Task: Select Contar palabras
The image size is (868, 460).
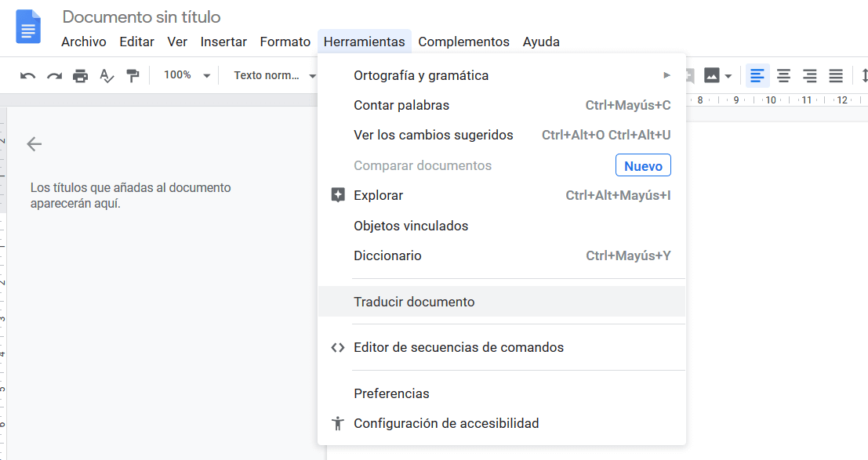Action: [502, 105]
